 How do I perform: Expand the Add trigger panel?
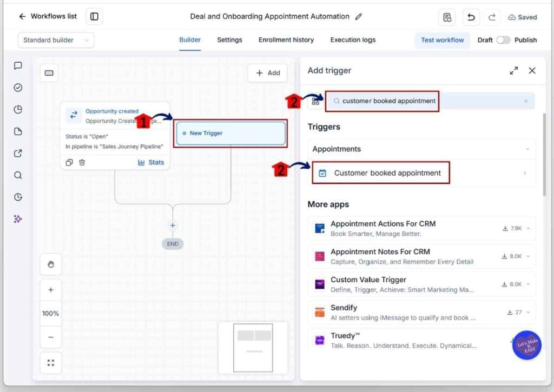coord(514,71)
